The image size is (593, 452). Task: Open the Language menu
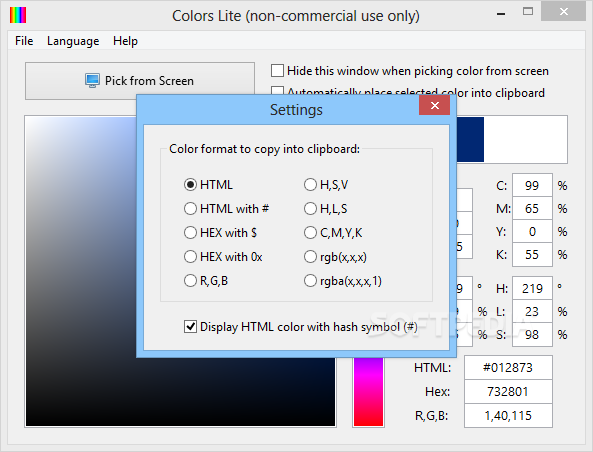click(x=73, y=41)
